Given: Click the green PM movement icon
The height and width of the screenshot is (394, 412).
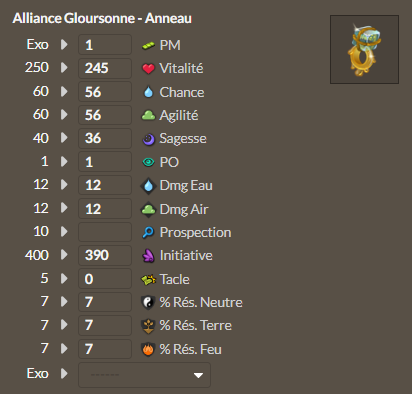Looking at the screenshot, I should pyautogui.click(x=148, y=45).
